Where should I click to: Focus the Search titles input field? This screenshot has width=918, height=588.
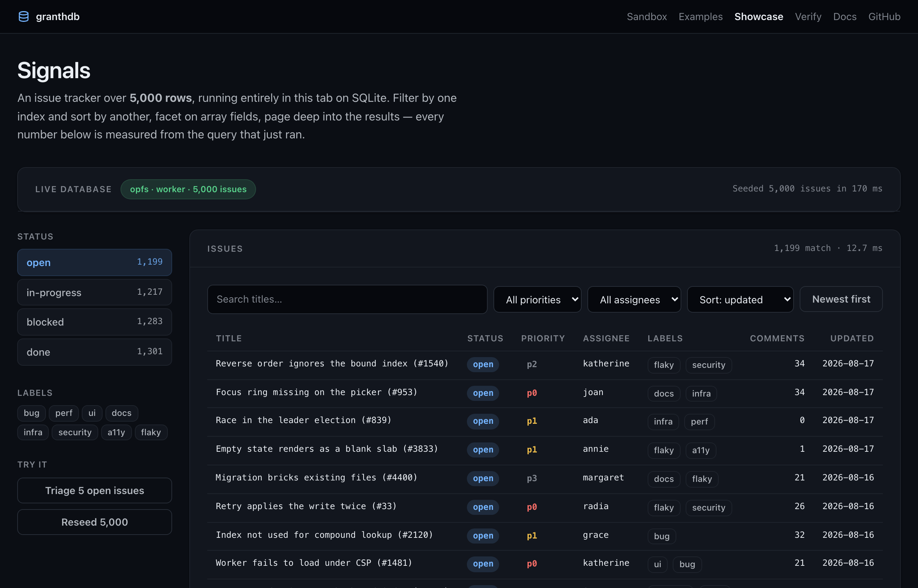(347, 299)
